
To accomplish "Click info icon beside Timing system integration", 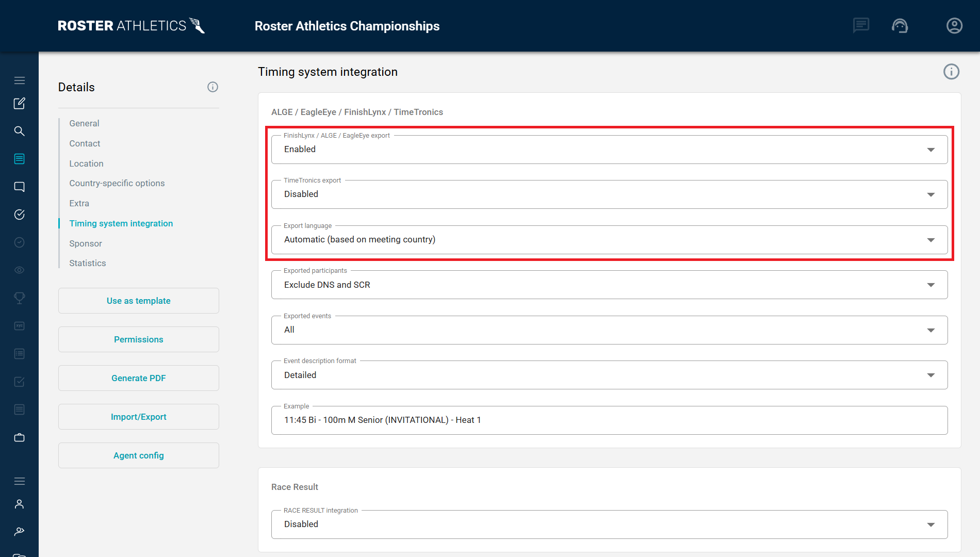I will 951,72.
